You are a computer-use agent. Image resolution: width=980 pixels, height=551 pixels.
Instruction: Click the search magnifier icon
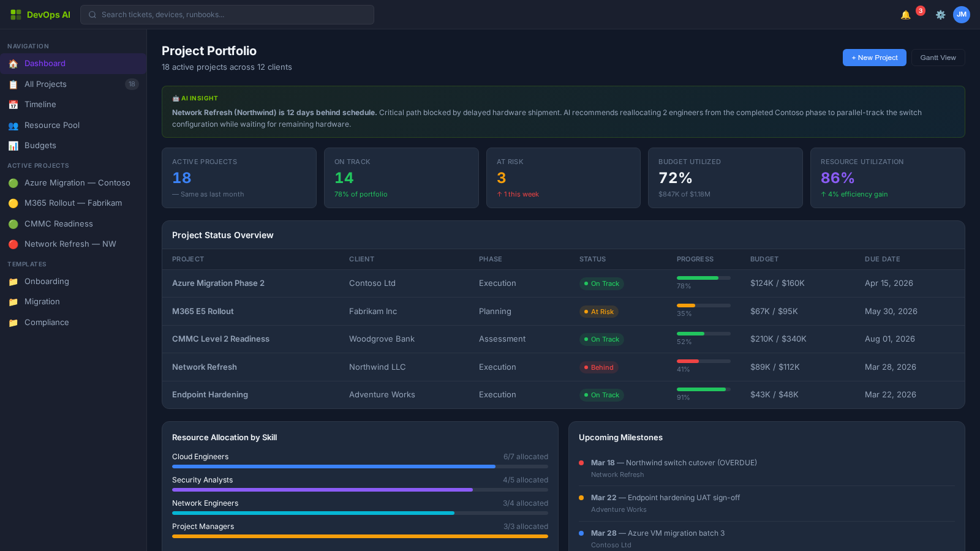coord(92,15)
